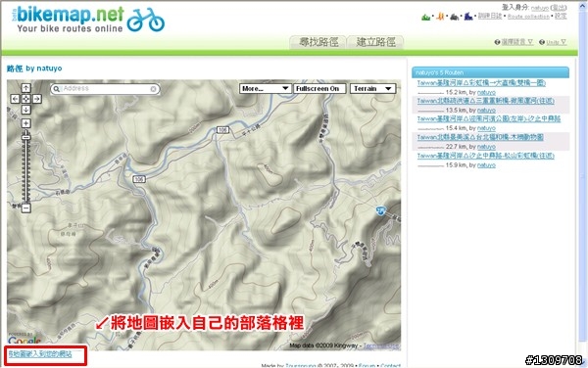Open the route ending 台北福和橋-木柵動物園

(x=480, y=137)
